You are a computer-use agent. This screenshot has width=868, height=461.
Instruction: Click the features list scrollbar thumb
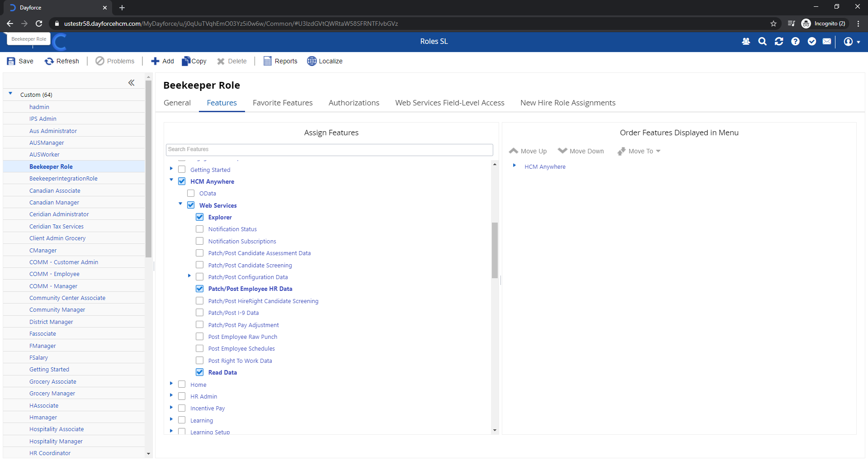(495, 250)
